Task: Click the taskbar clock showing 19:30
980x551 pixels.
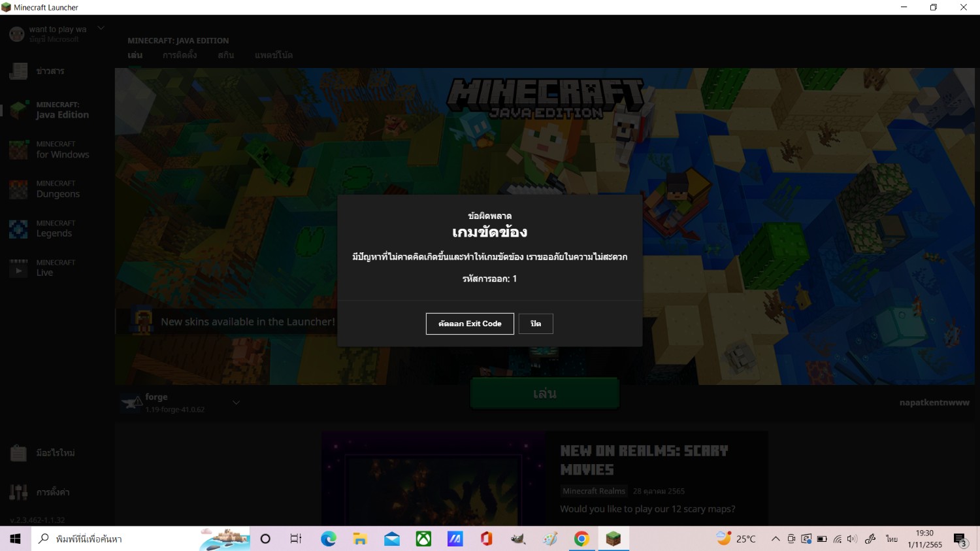Action: pos(924,539)
